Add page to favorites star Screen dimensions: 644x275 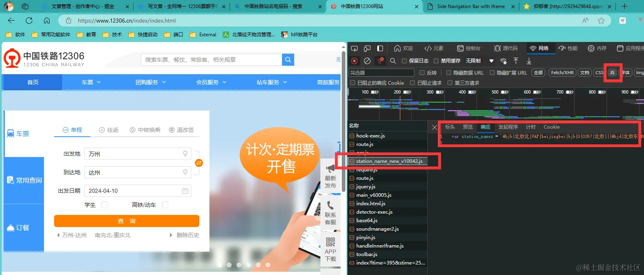[601, 21]
